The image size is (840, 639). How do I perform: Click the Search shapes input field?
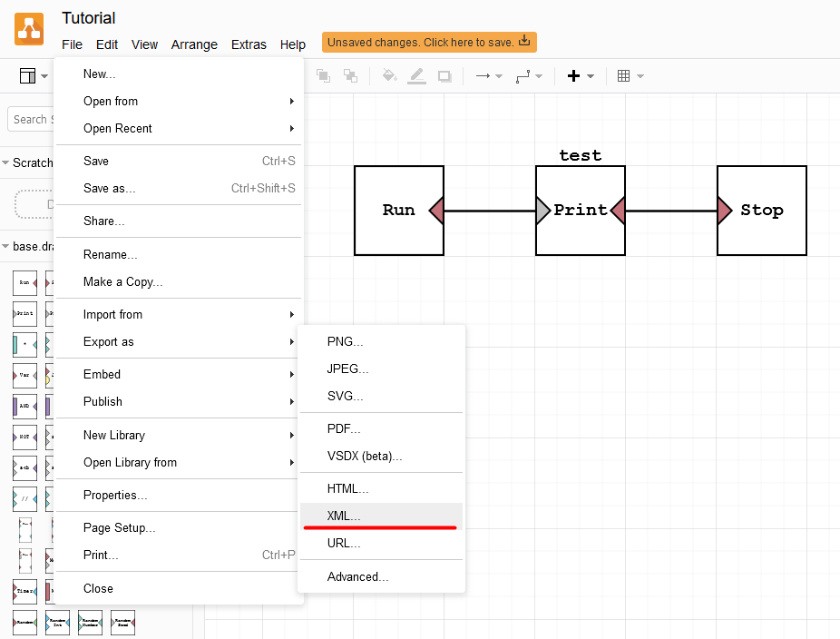point(32,119)
